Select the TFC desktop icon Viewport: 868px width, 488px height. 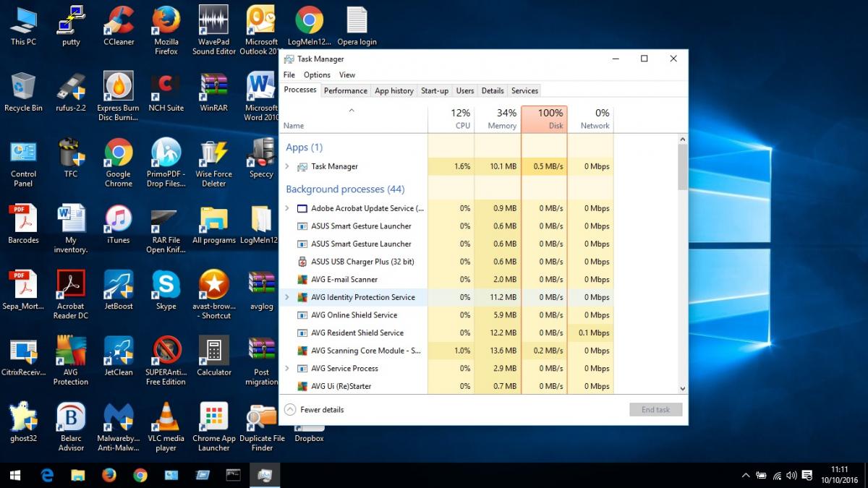[x=71, y=159]
